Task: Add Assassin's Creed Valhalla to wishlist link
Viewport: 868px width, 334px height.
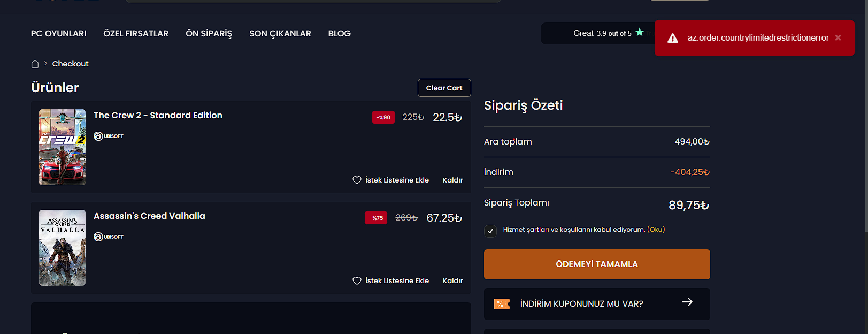Action: [x=397, y=280]
